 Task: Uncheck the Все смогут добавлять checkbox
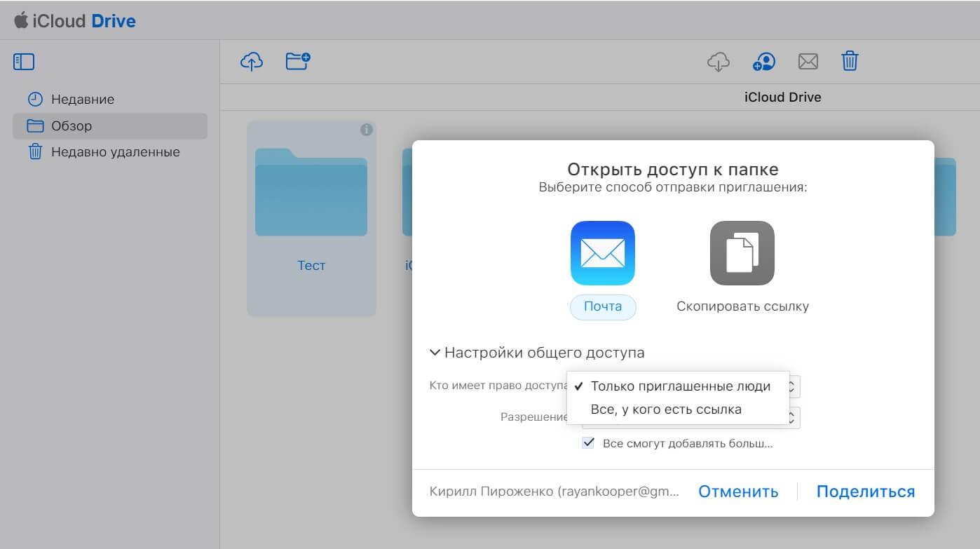point(588,443)
